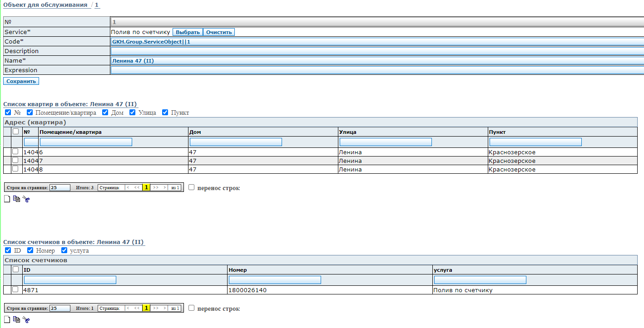
Task: Open the Объект для обслуживания breadcrumb link
Action: tap(45, 5)
